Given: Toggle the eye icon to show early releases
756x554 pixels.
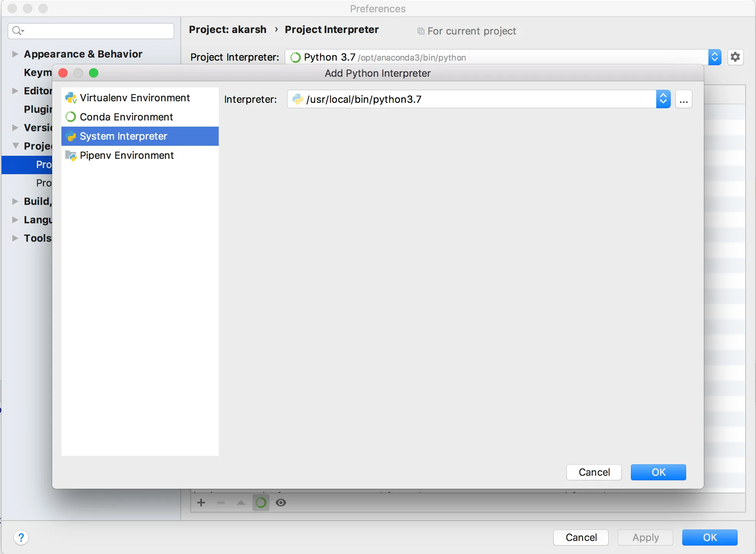Looking at the screenshot, I should [281, 503].
